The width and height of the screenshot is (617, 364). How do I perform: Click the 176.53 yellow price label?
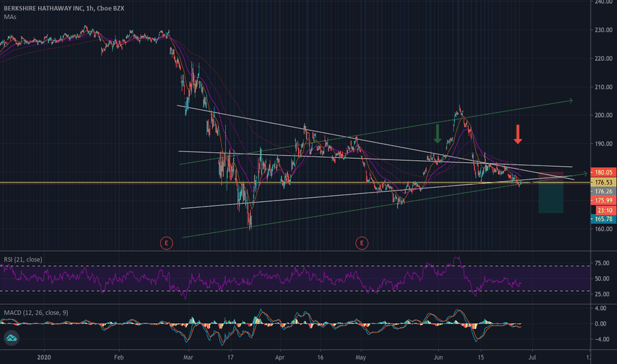[603, 182]
